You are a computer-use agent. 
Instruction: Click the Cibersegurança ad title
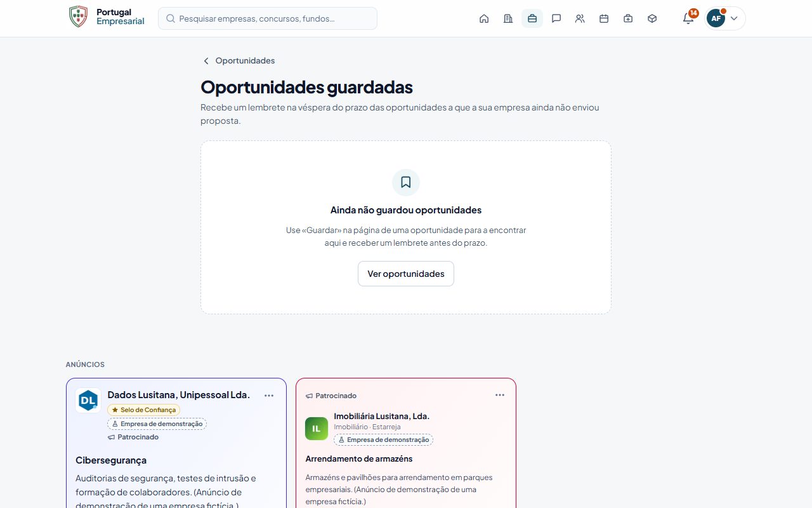(111, 460)
